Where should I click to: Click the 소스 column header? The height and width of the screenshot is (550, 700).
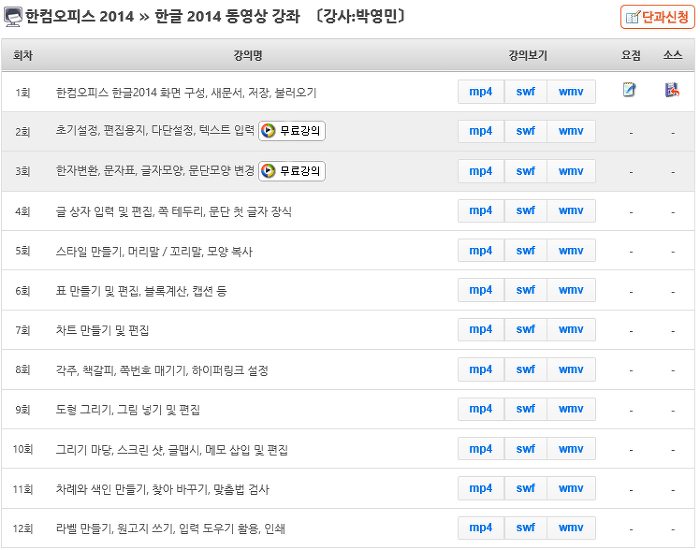click(x=672, y=55)
